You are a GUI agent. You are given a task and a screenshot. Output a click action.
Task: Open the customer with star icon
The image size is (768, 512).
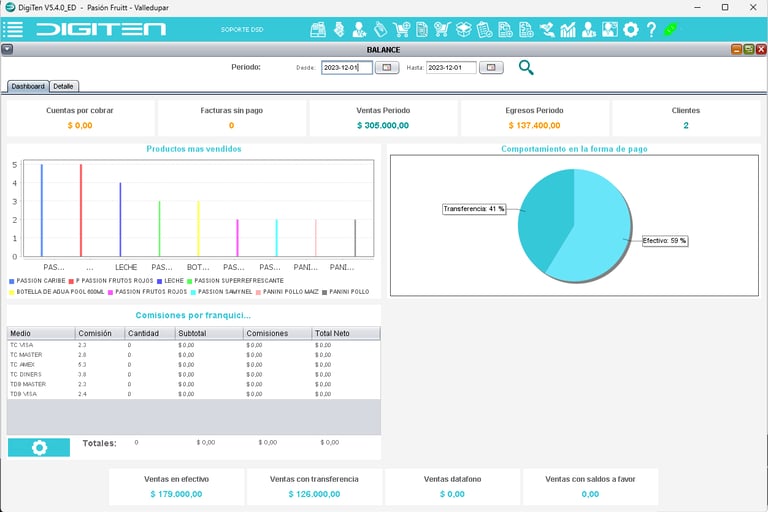point(360,29)
